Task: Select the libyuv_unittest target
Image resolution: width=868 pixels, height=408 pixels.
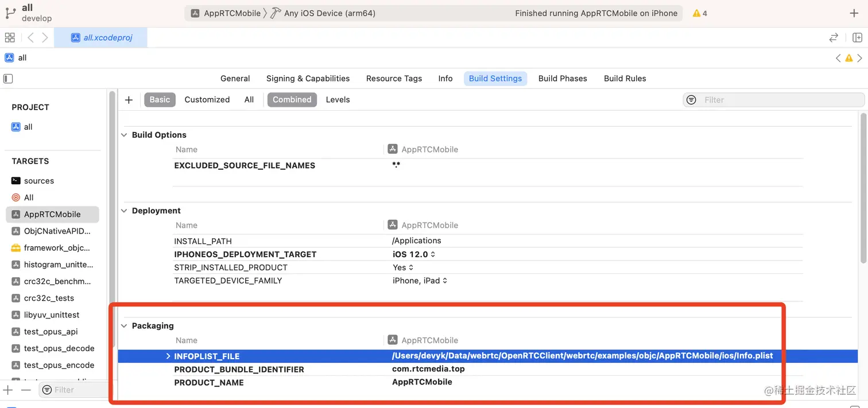Action: coord(53,315)
